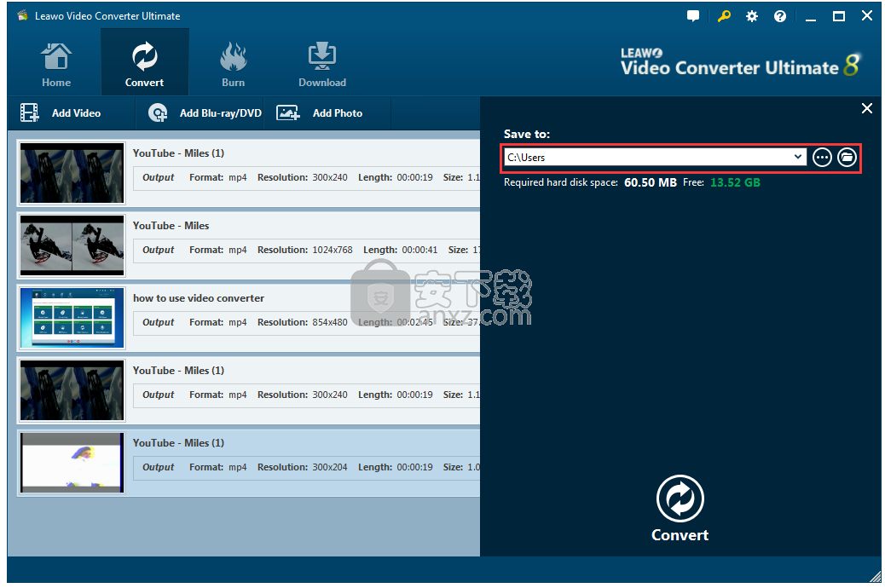Maximize the Leawo window
Viewport: 885px width, 588px height.
click(x=839, y=16)
